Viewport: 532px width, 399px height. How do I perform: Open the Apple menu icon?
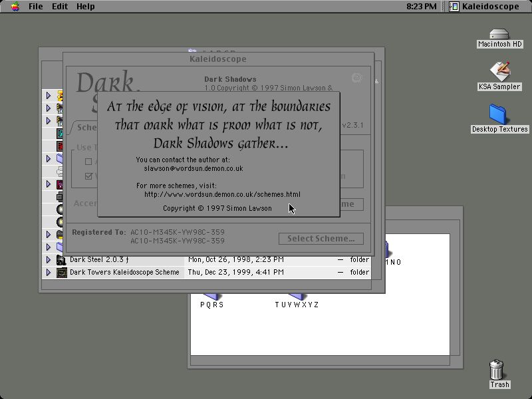click(15, 6)
